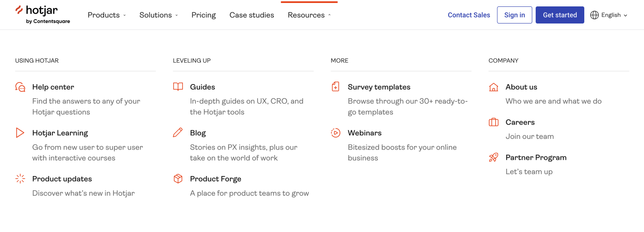Click the Careers briefcase icon
644x232 pixels.
pyautogui.click(x=493, y=122)
